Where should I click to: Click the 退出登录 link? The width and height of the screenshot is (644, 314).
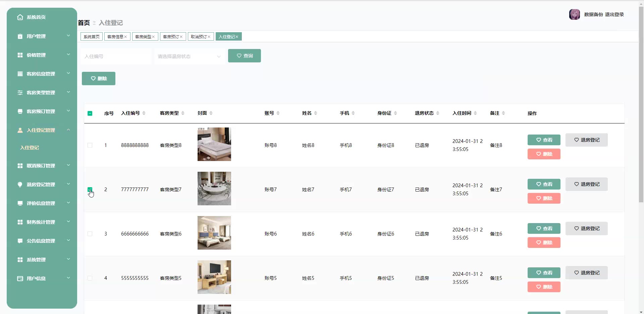[x=614, y=14]
